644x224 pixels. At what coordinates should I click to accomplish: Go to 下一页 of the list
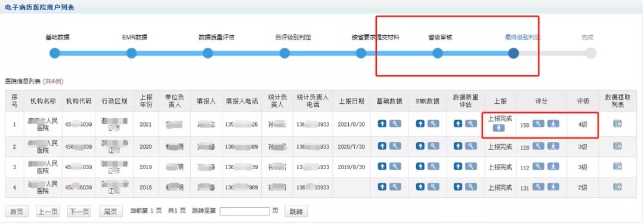79,211
